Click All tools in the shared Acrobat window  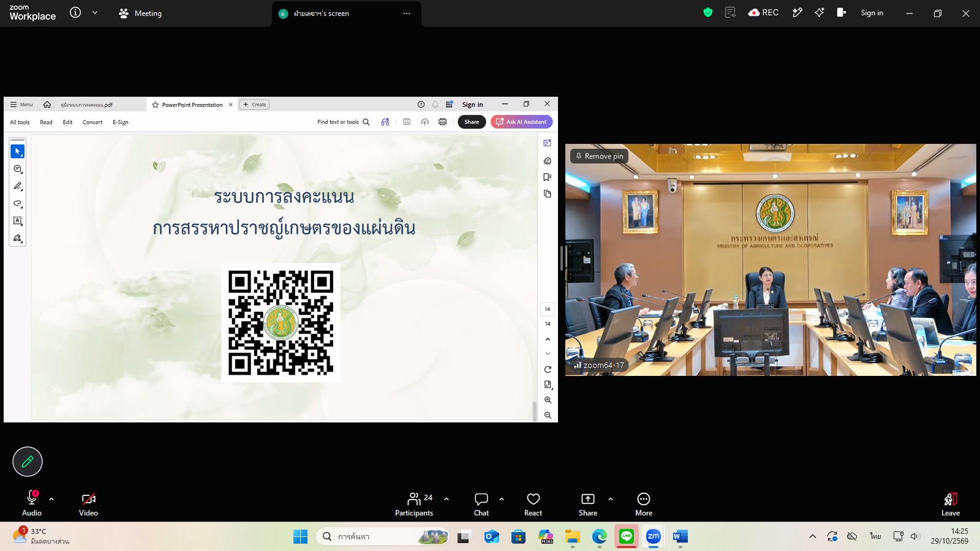(20, 122)
